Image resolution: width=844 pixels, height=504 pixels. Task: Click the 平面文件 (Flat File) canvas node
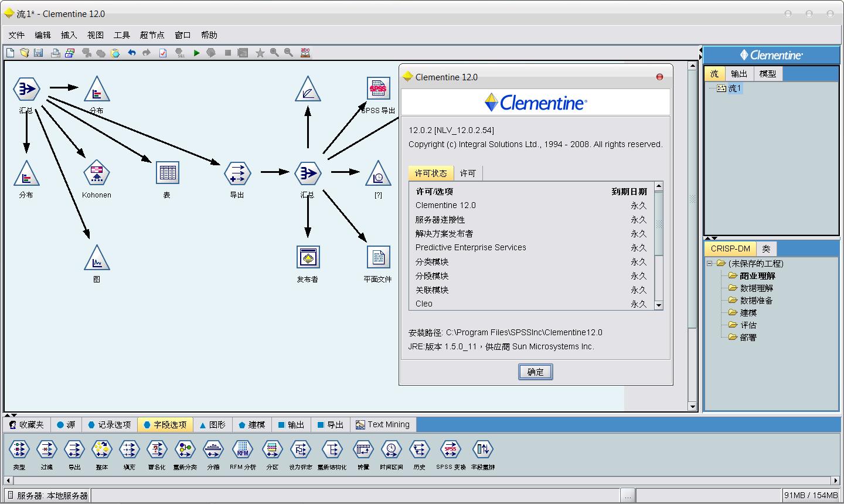(378, 257)
